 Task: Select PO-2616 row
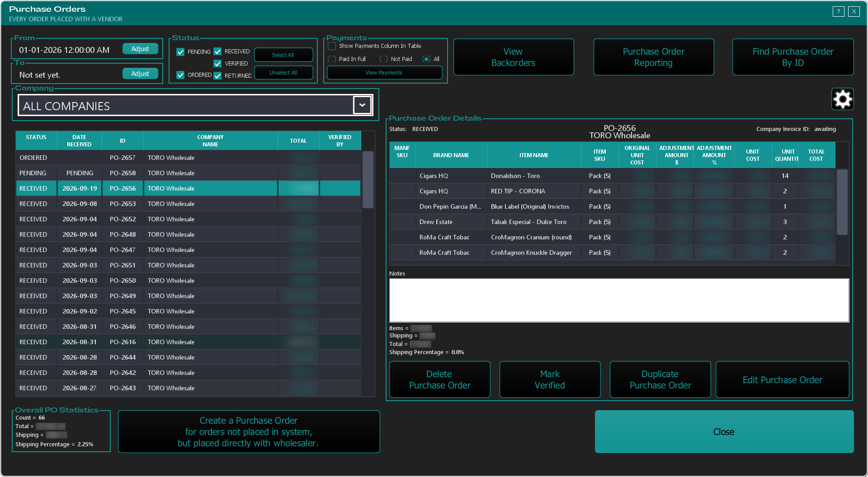click(188, 342)
